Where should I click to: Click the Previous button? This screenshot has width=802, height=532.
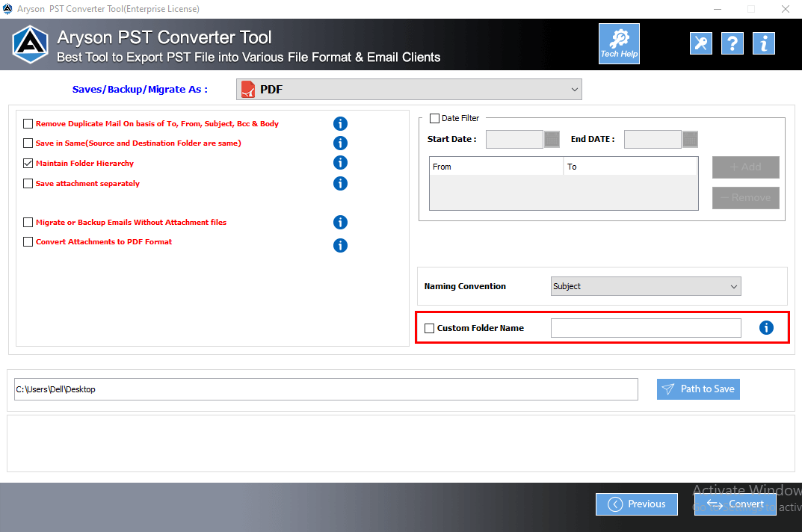pos(636,504)
